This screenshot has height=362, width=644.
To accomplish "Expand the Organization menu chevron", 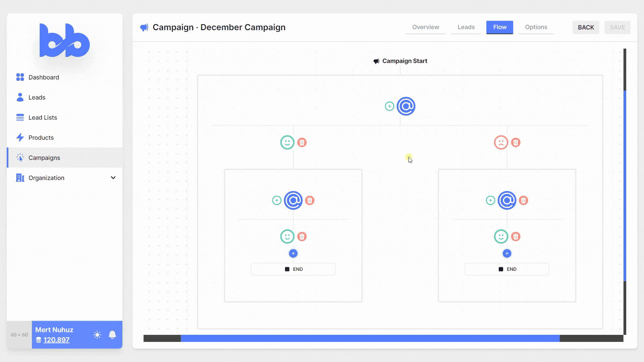I will [113, 178].
